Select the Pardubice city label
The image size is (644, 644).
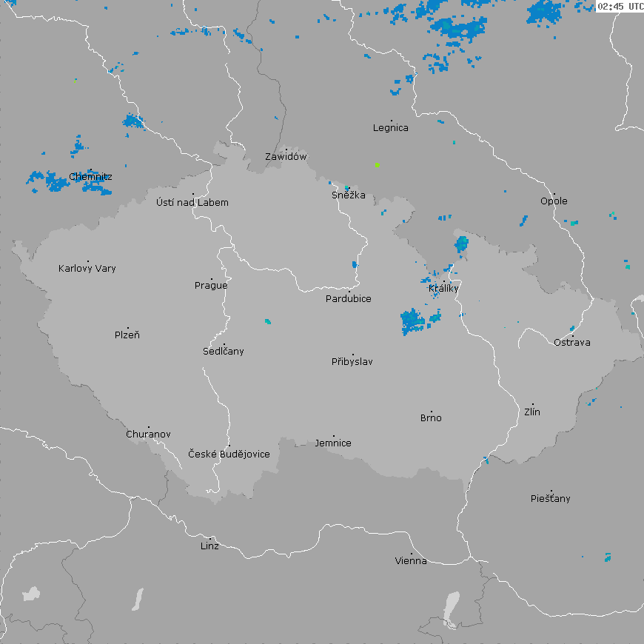pos(349,299)
